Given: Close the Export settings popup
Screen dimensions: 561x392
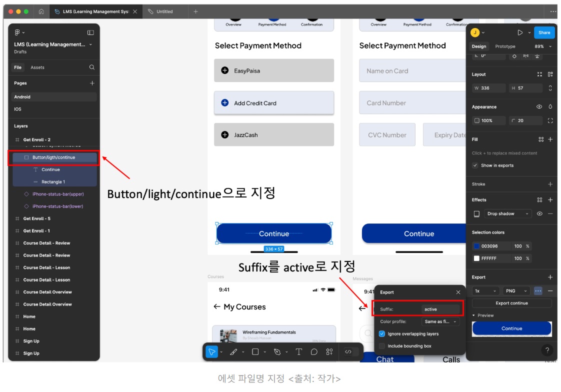Looking at the screenshot, I should [x=458, y=292].
